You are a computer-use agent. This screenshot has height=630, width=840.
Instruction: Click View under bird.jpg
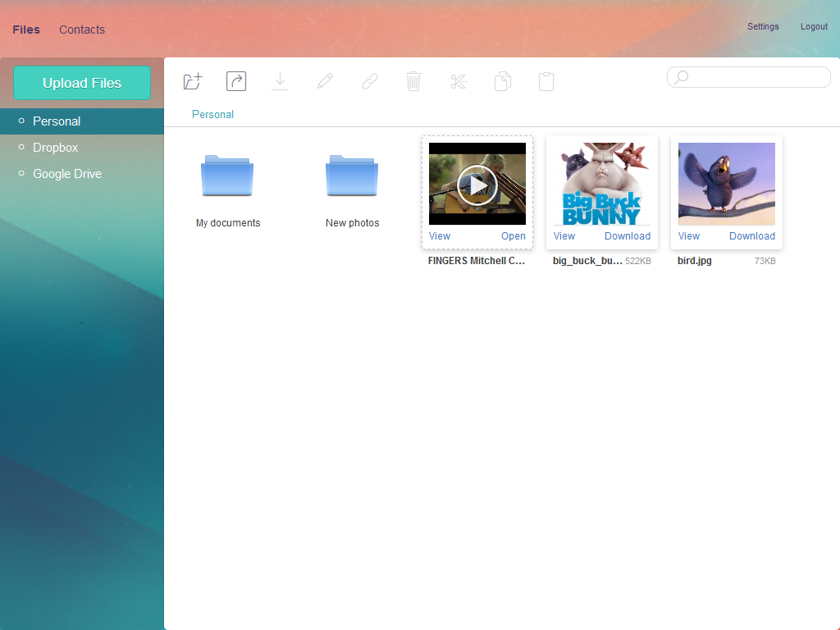pyautogui.click(x=689, y=235)
